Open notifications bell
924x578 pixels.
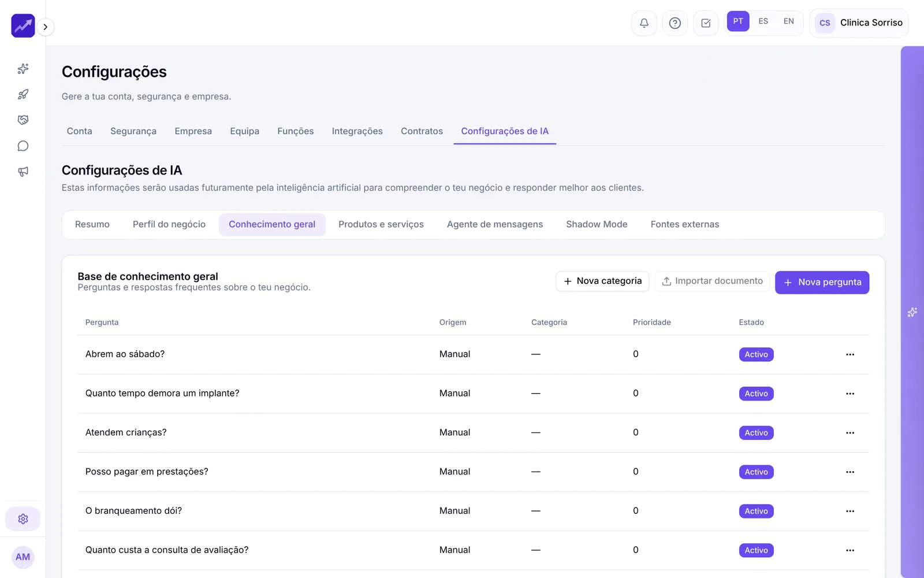[644, 23]
